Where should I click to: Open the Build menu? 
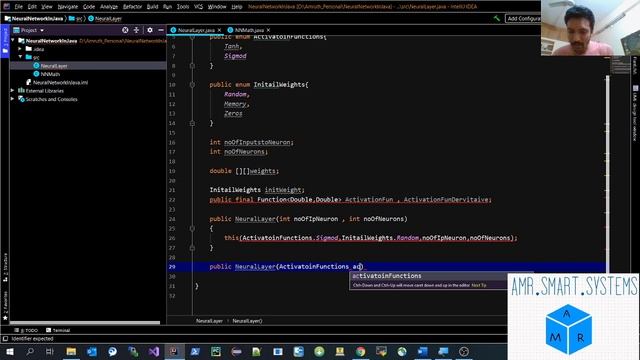152,7
